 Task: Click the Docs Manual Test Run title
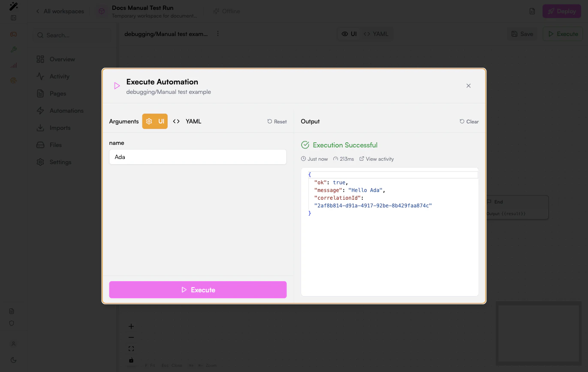pyautogui.click(x=143, y=8)
